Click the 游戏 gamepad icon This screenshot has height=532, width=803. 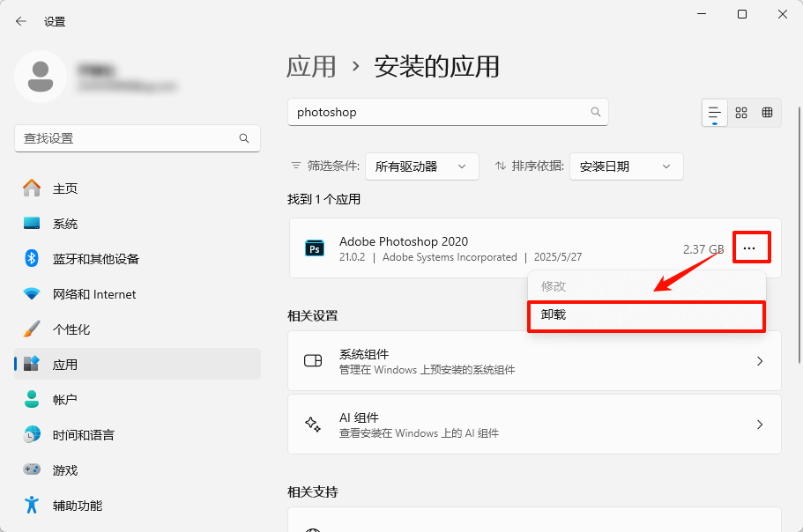(x=33, y=469)
